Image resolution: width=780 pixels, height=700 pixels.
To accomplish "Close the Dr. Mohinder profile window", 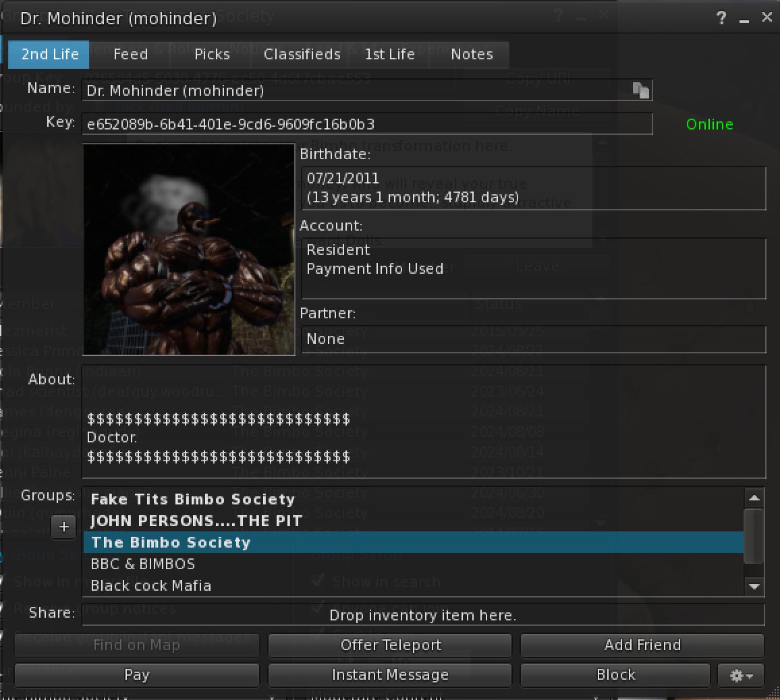I will click(767, 17).
